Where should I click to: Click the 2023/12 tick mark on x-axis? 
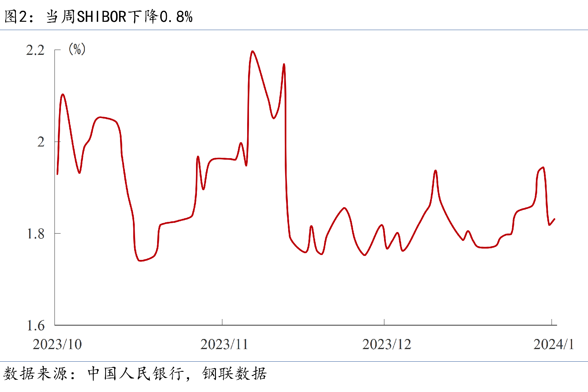[x=384, y=322]
